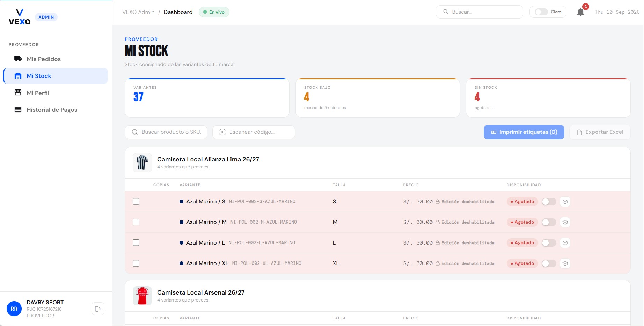This screenshot has height=326, width=644.
Task: Click Exportar Excel button
Action: (x=600, y=132)
